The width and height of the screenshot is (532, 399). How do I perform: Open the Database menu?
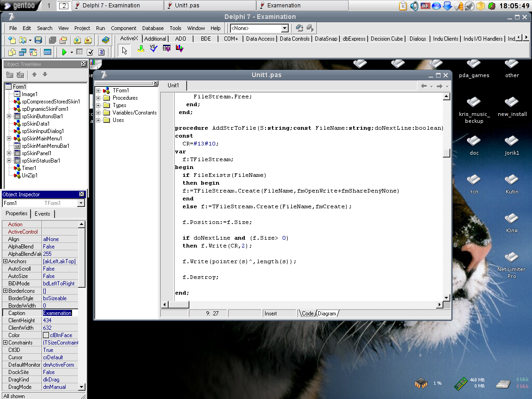153,28
